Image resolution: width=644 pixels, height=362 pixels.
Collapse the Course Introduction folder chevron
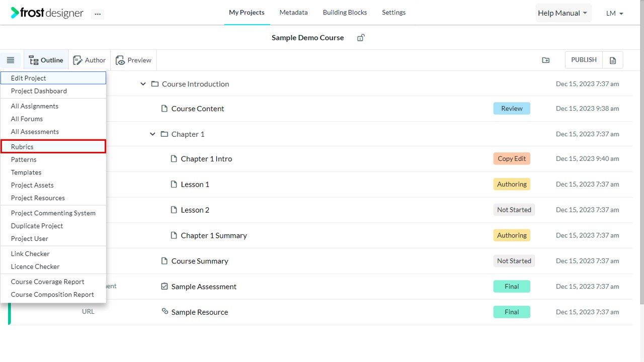pos(143,84)
